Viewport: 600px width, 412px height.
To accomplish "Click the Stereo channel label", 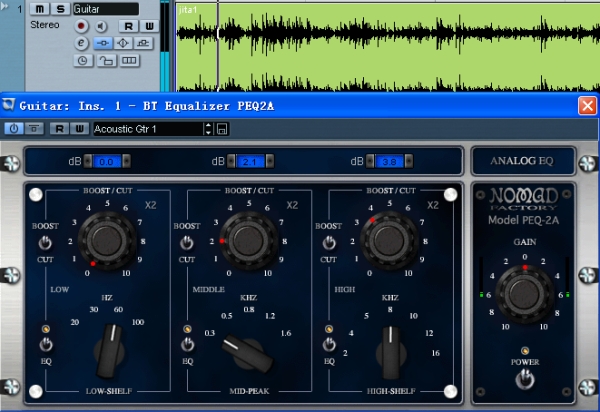I will (45, 25).
